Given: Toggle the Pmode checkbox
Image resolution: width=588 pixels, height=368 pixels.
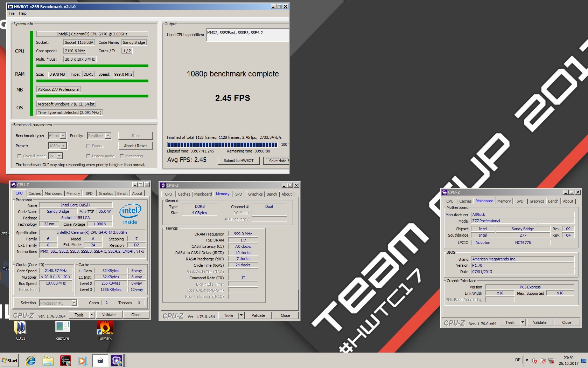Looking at the screenshot, I should point(89,146).
